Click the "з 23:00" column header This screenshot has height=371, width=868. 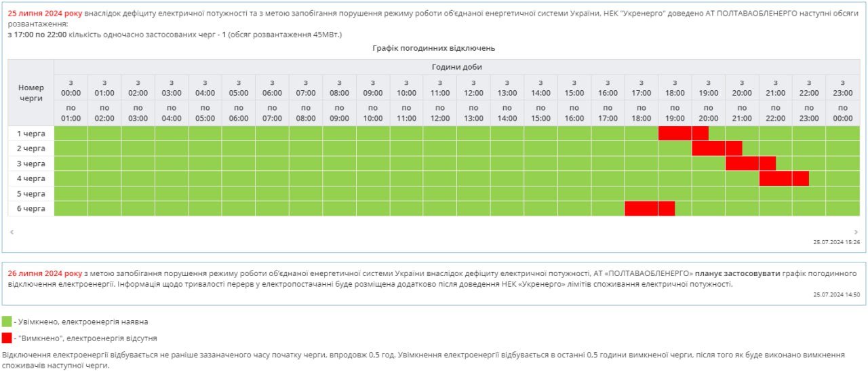click(842, 87)
